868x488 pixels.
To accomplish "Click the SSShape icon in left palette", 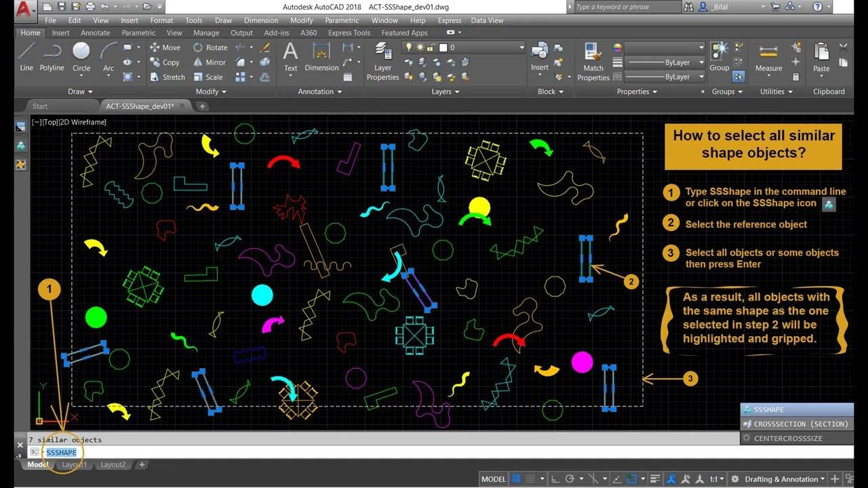I will pos(21,145).
